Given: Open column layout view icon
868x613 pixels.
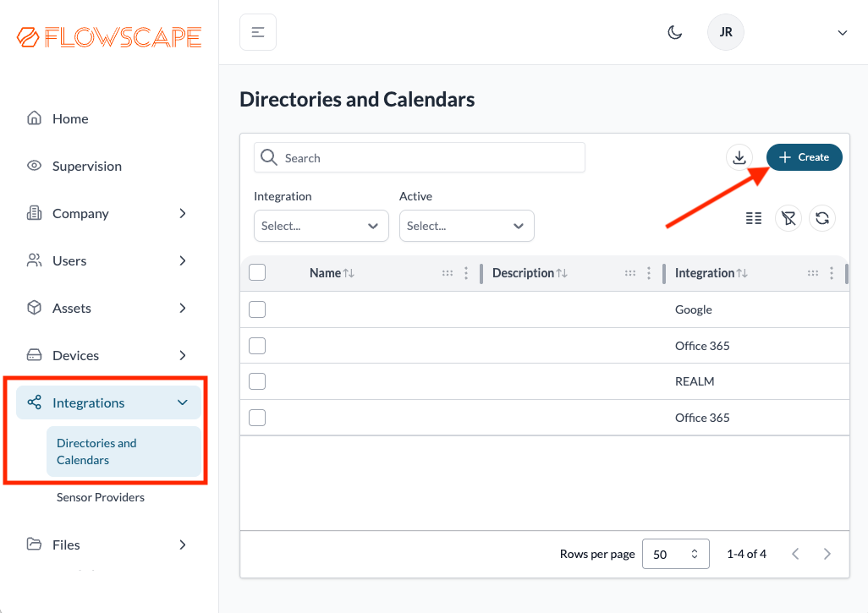Looking at the screenshot, I should (x=754, y=218).
